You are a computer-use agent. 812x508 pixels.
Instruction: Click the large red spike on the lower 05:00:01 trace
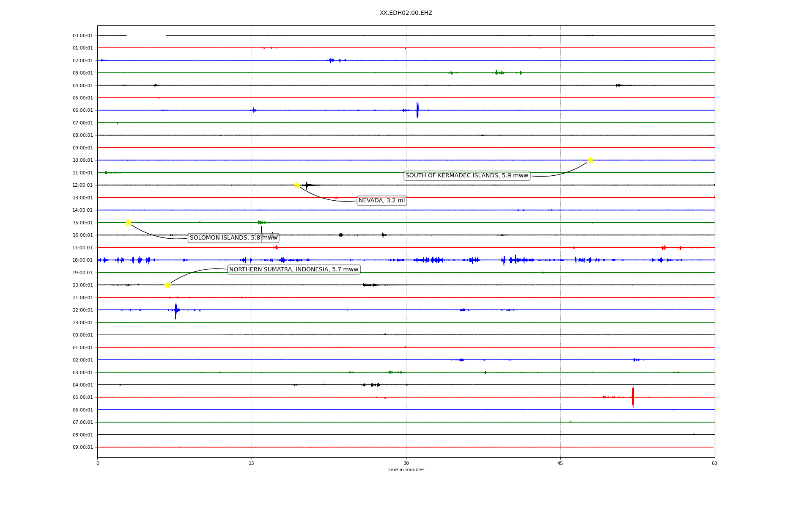633,397
